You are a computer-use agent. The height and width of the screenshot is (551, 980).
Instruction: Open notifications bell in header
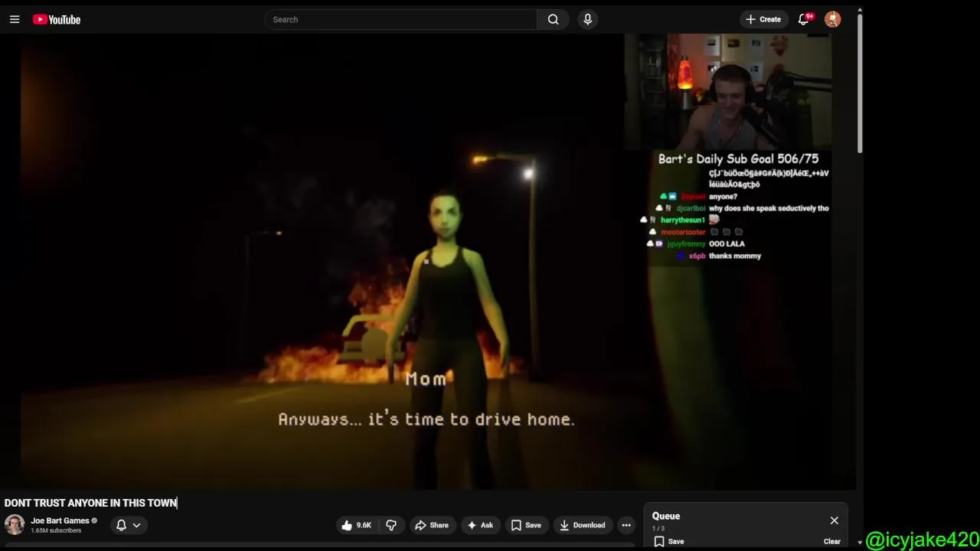(x=803, y=19)
